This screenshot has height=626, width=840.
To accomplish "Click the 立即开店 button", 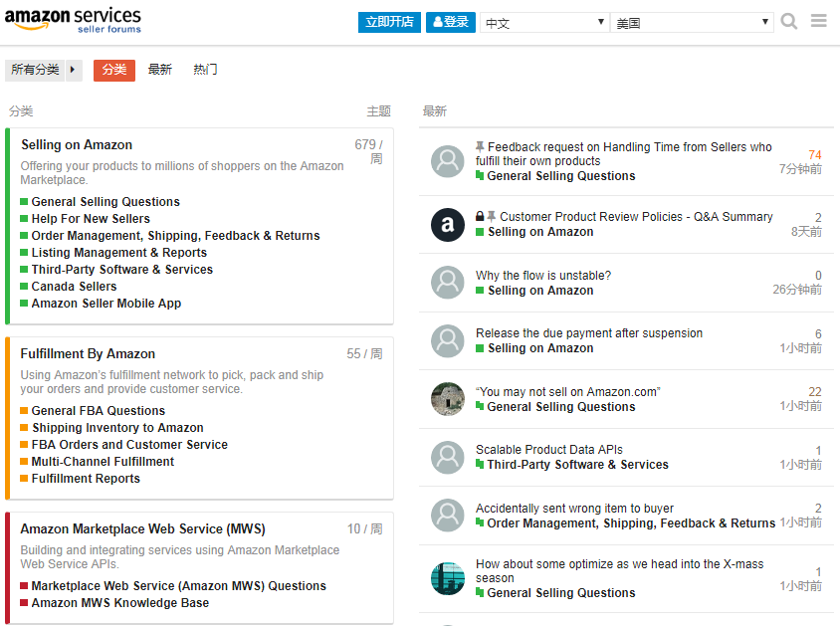I will (389, 22).
